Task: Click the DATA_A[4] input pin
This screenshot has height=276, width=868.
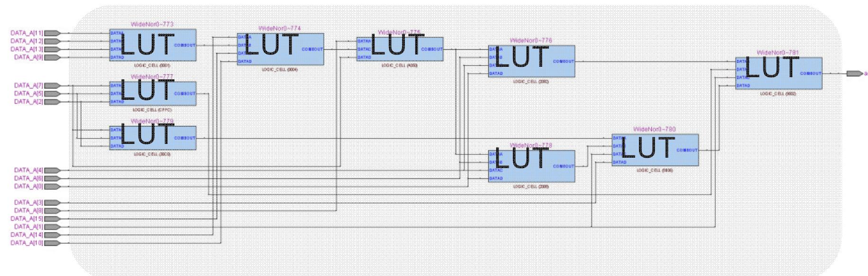Action: pos(52,170)
